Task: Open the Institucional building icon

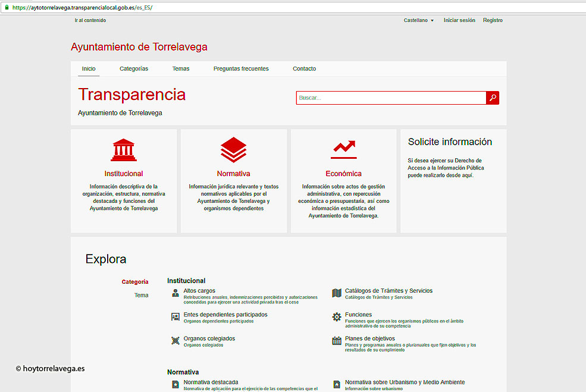Action: 124,150
